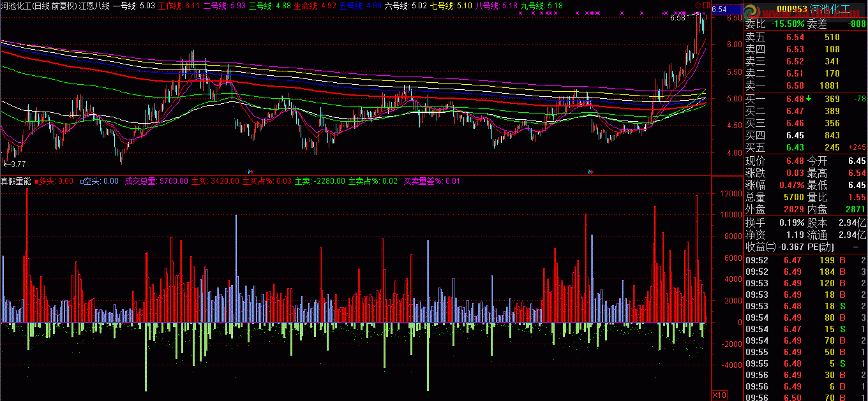Viewport: 868px width, 401px height.
Task: Click the blue 6.54 price axis cursor box
Action: click(x=727, y=10)
